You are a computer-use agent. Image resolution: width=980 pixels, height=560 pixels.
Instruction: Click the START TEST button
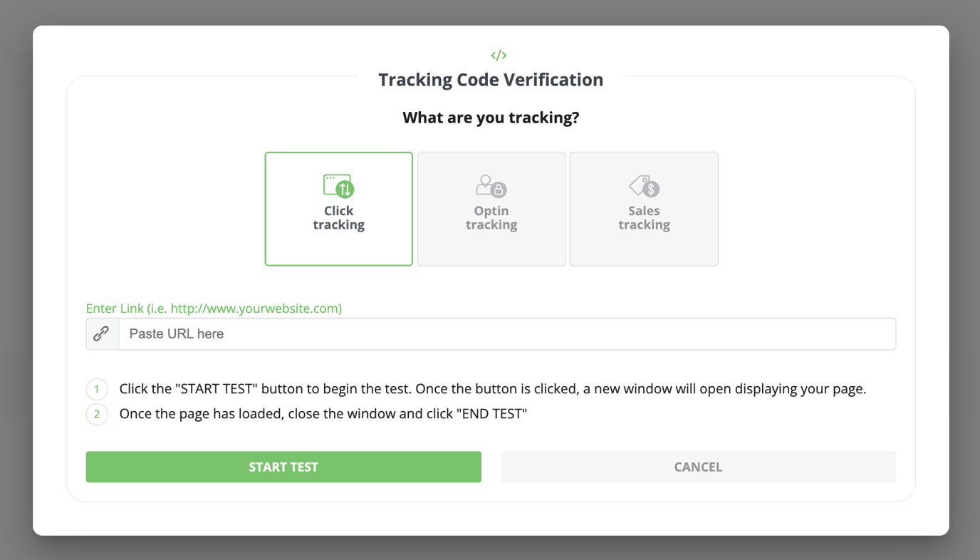[x=283, y=467]
